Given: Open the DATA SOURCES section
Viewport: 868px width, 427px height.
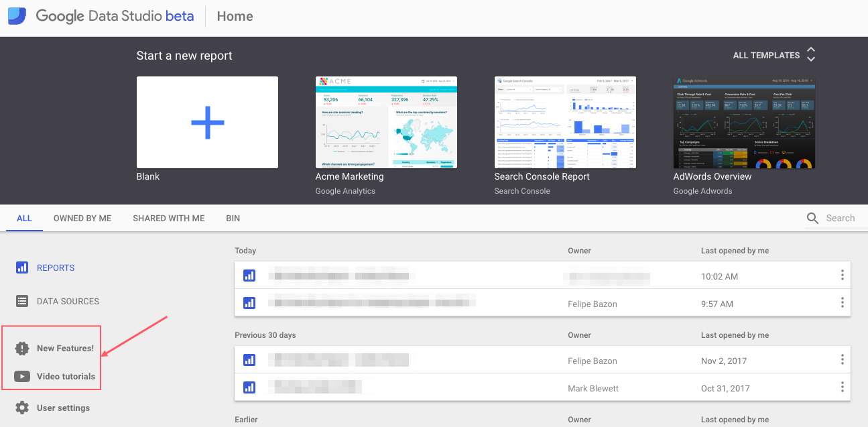Looking at the screenshot, I should click(66, 301).
